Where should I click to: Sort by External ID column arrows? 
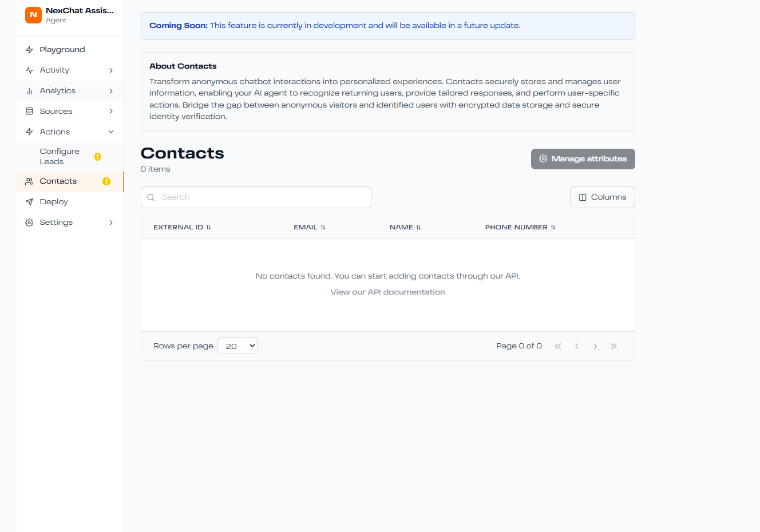pyautogui.click(x=208, y=228)
